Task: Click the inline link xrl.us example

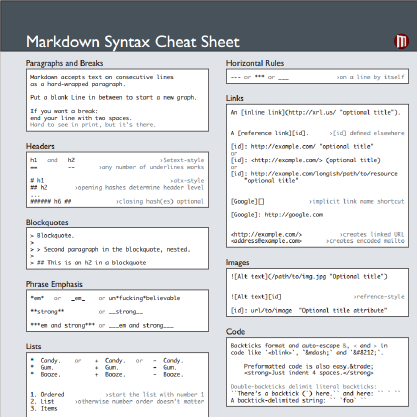Action: [315, 113]
